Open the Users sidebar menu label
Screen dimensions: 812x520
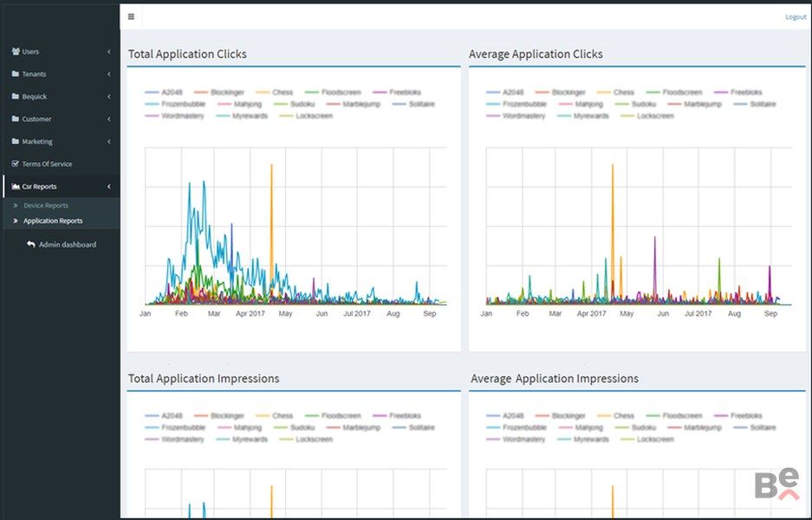[30, 52]
